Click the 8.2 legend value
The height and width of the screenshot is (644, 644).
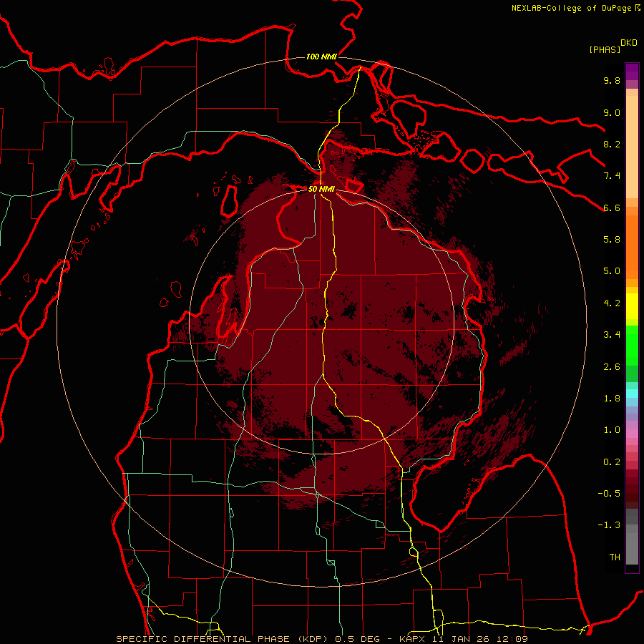[612, 144]
